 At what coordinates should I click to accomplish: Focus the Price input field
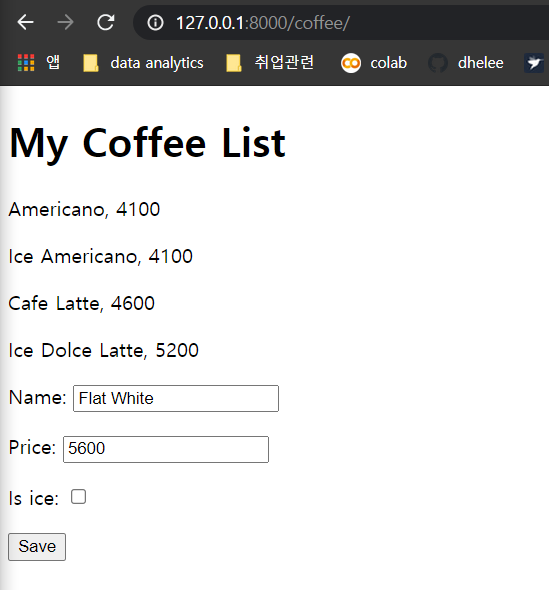click(166, 449)
